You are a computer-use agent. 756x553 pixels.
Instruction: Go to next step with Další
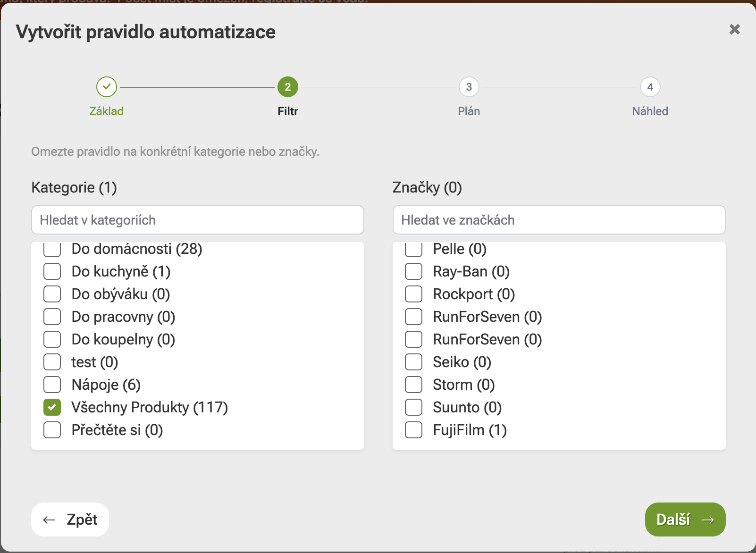685,519
